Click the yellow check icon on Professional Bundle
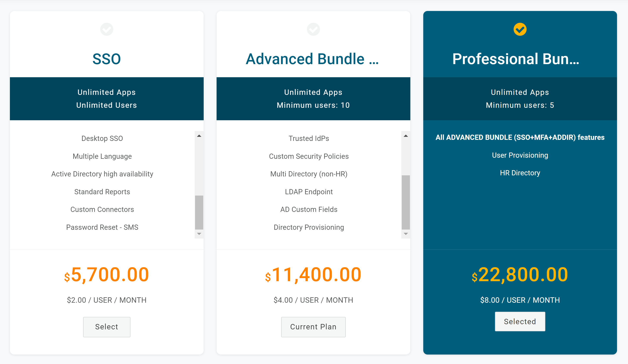The width and height of the screenshot is (628, 364). (x=520, y=29)
